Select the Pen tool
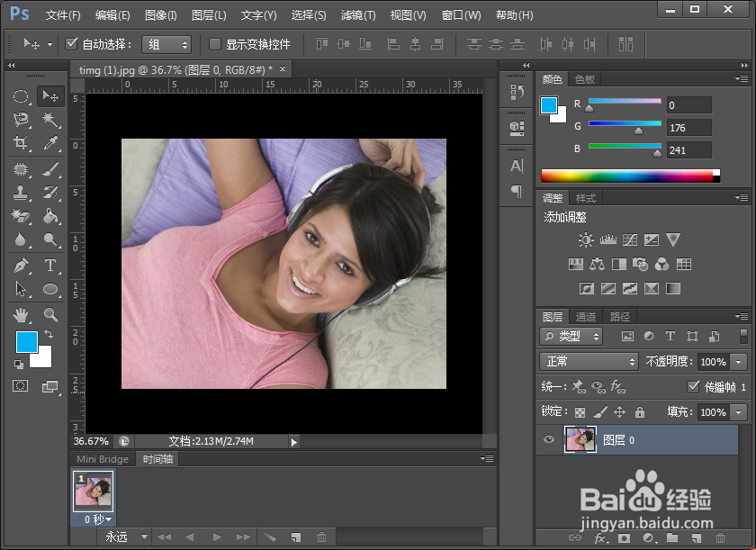This screenshot has width=756, height=550. click(x=21, y=266)
